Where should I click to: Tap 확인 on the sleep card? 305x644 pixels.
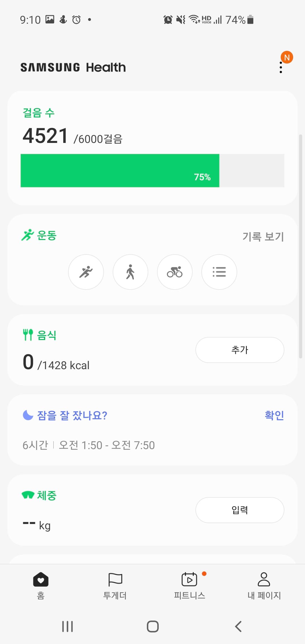pos(274,415)
